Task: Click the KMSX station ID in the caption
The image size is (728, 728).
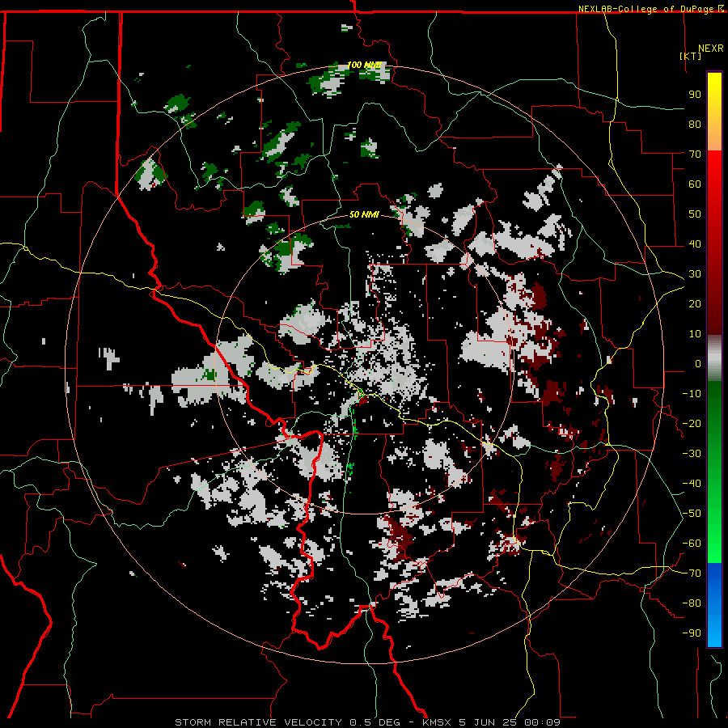Action: click(438, 722)
